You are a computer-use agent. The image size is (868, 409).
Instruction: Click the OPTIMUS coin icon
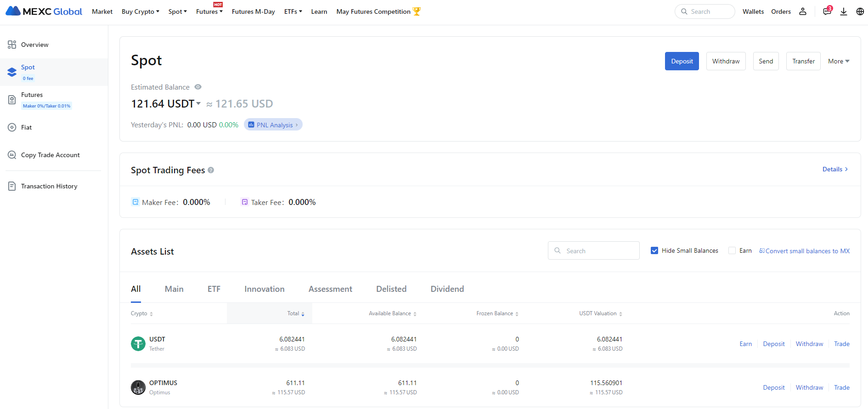(138, 387)
